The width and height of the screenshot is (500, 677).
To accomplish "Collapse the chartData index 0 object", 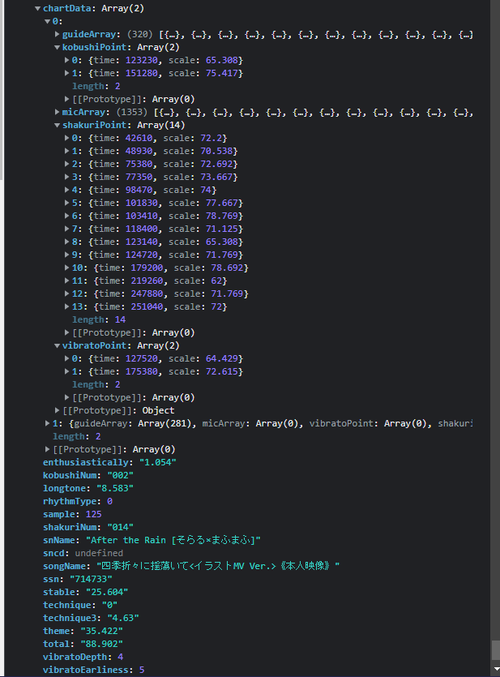I will point(47,21).
